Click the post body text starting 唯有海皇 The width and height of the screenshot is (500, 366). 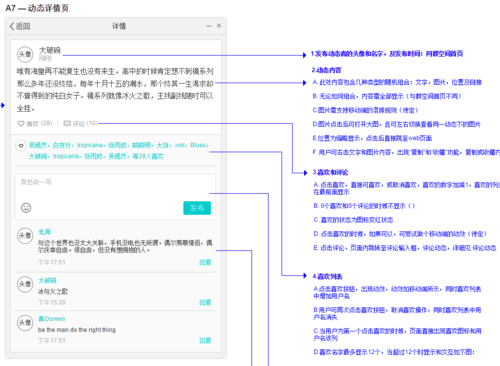pos(115,90)
